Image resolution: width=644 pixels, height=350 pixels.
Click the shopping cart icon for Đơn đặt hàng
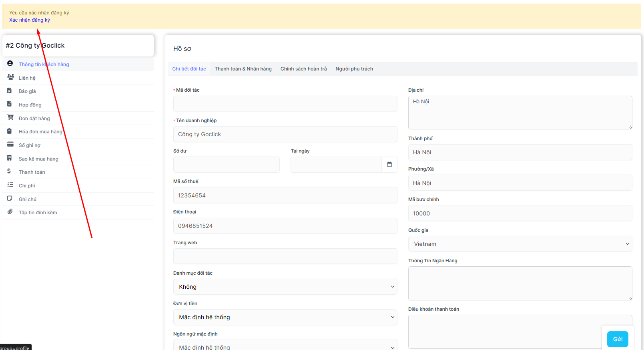(x=10, y=117)
